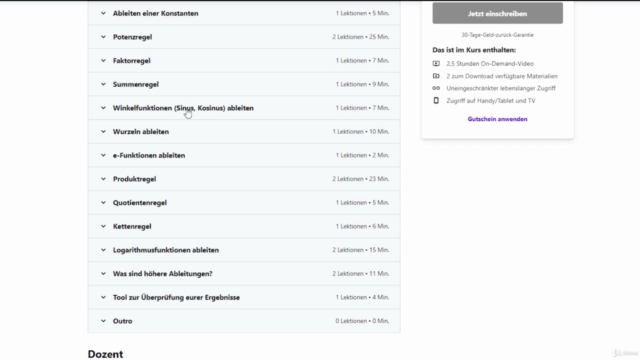Click '2 Lektionen • 15 Min.' on Logarithmusfunktionen
Screen dimensions: 640x360
click(360, 250)
